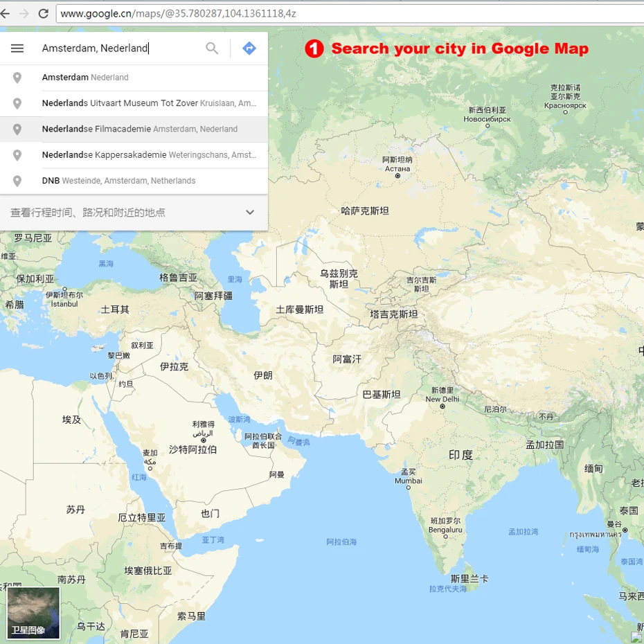Click the Mumbai city marker
The height and width of the screenshot is (644, 644).
pos(409,488)
